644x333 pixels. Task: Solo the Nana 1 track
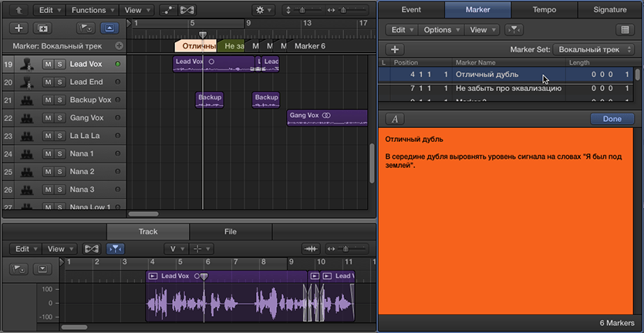pyautogui.click(x=60, y=153)
